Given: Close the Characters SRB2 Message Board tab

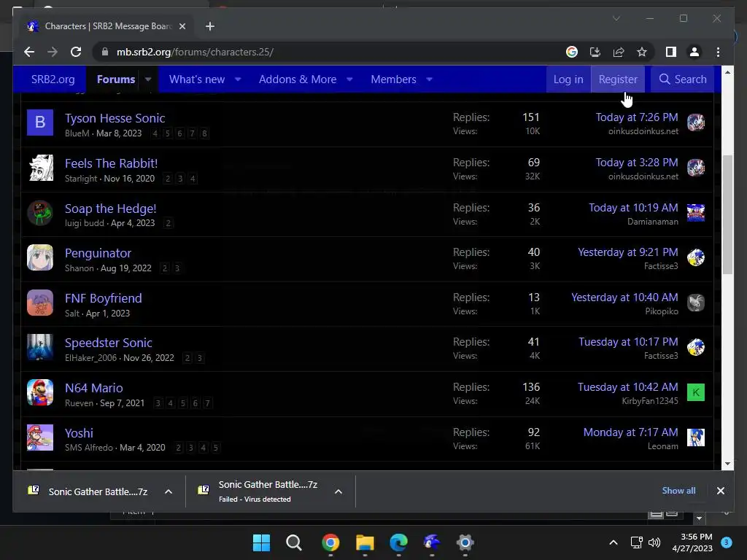Looking at the screenshot, I should click(x=182, y=26).
